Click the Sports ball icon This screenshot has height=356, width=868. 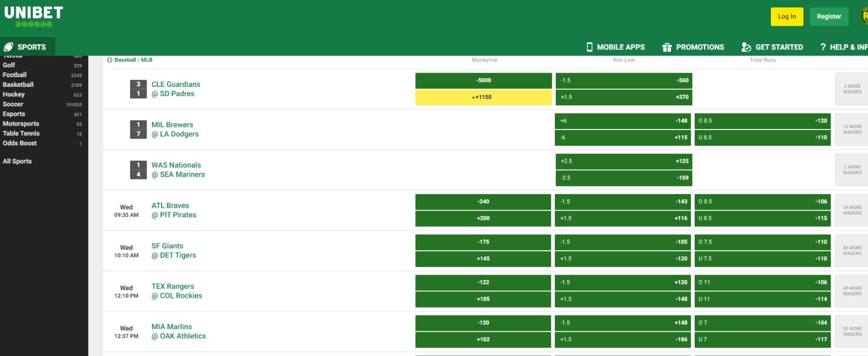8,47
